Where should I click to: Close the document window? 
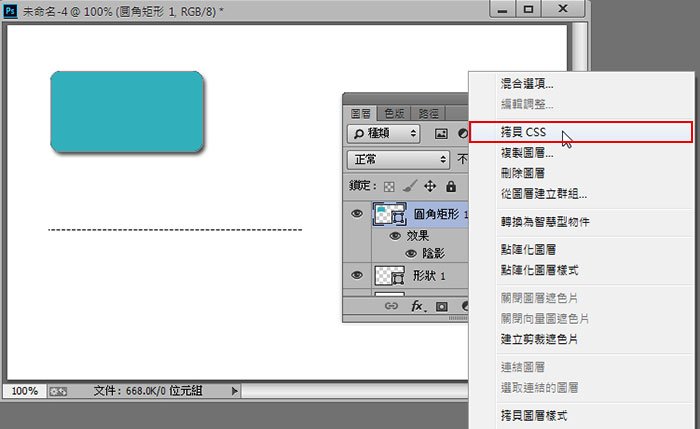tap(563, 9)
